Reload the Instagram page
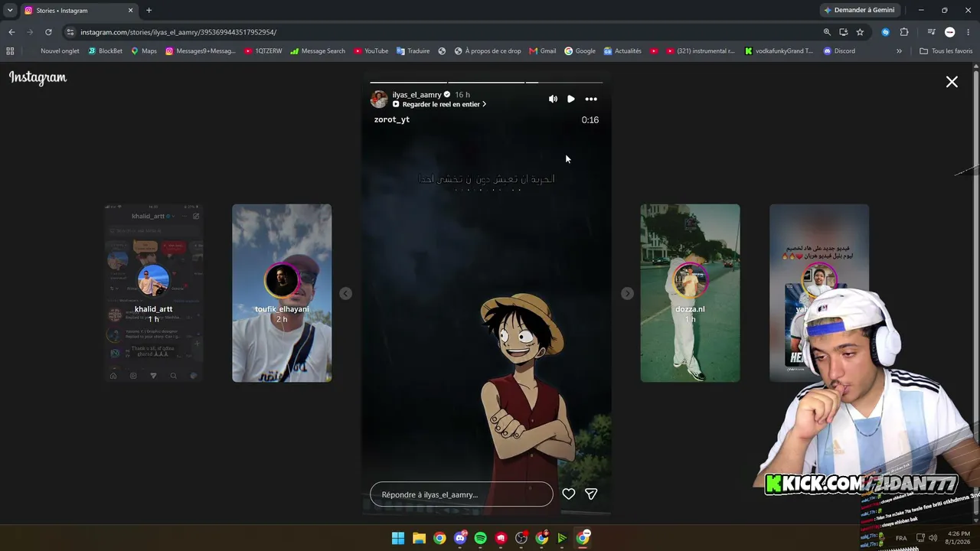 [48, 32]
